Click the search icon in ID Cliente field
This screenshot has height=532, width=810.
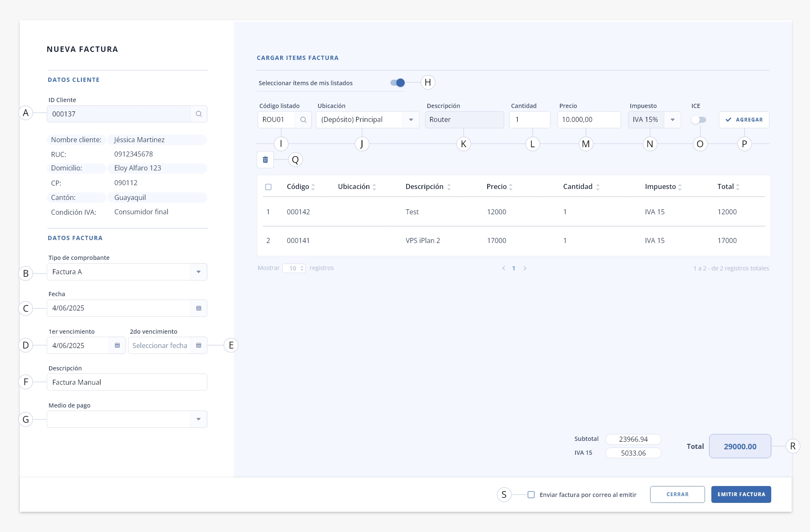click(199, 114)
